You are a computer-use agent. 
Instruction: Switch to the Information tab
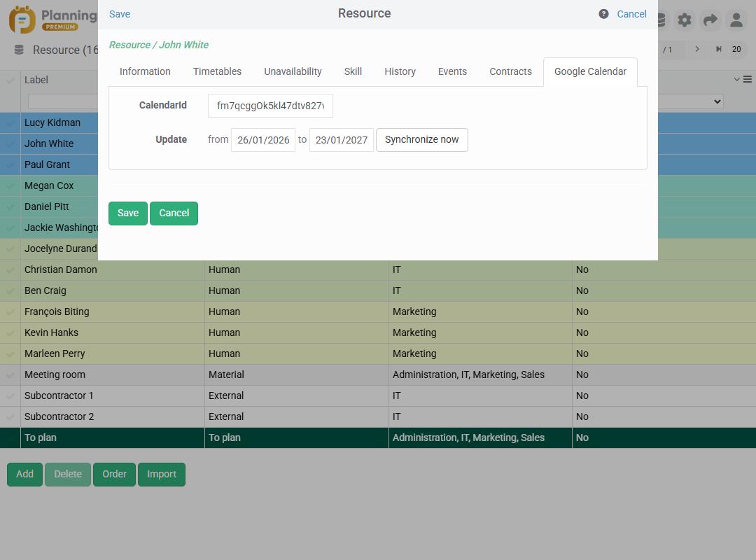(145, 72)
